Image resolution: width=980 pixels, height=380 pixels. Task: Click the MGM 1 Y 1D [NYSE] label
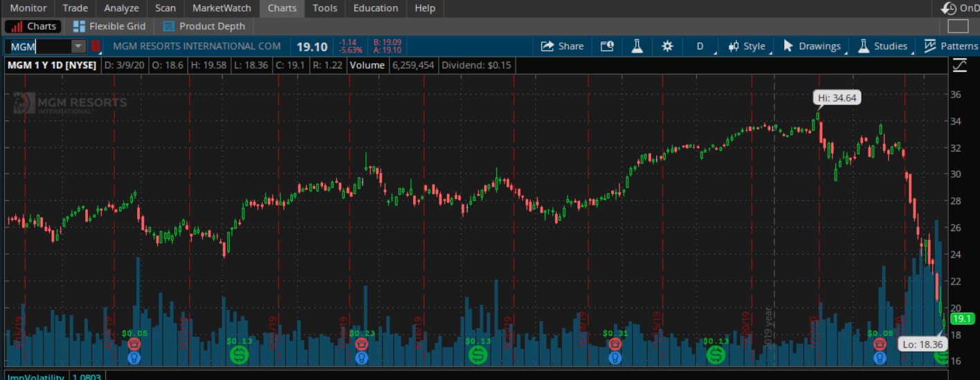click(x=51, y=65)
